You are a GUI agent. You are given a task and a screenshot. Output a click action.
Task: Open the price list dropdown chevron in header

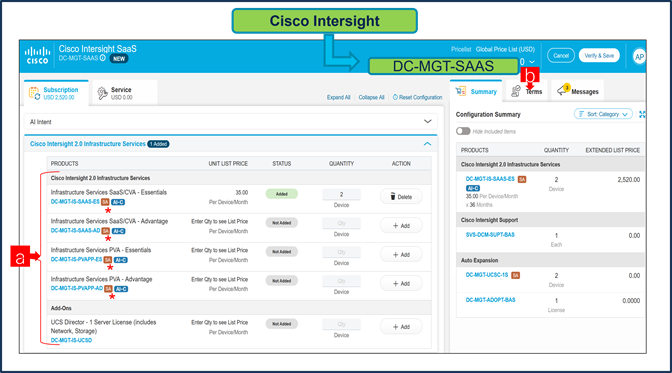[x=532, y=62]
